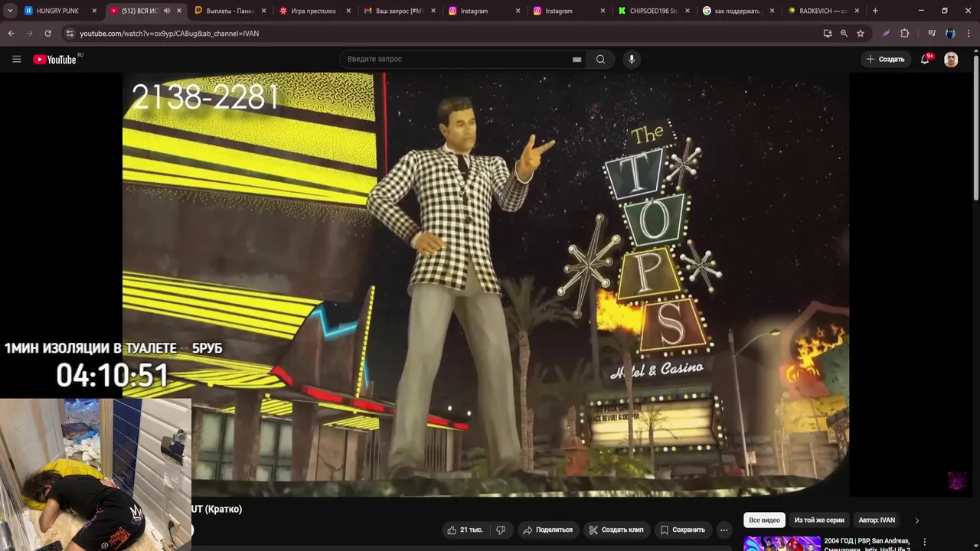Bookmark this page with star icon

point(861,34)
